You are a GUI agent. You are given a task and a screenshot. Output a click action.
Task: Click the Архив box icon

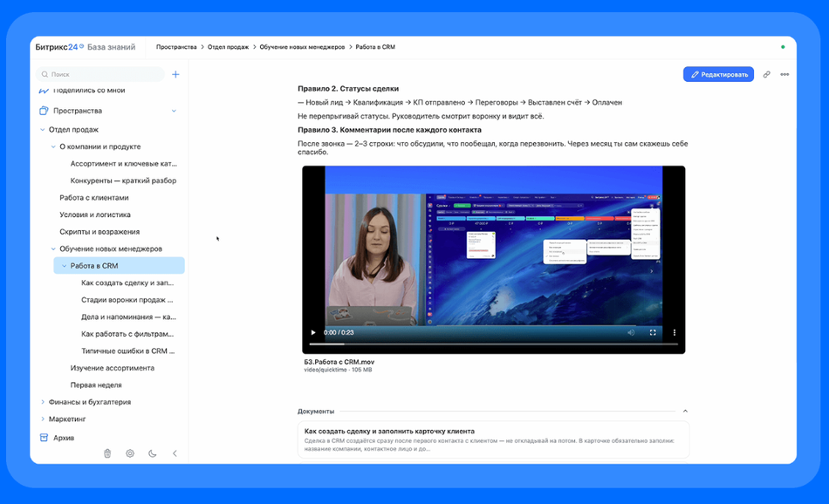point(44,438)
